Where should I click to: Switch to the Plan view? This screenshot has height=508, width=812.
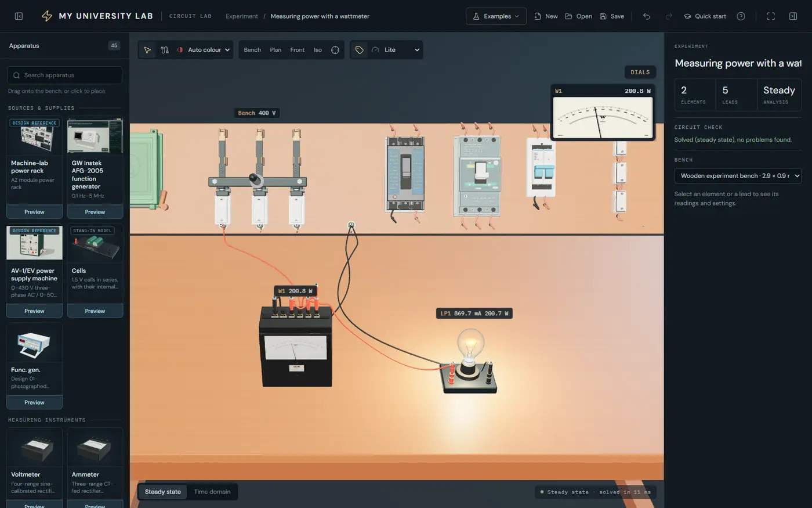pyautogui.click(x=275, y=50)
